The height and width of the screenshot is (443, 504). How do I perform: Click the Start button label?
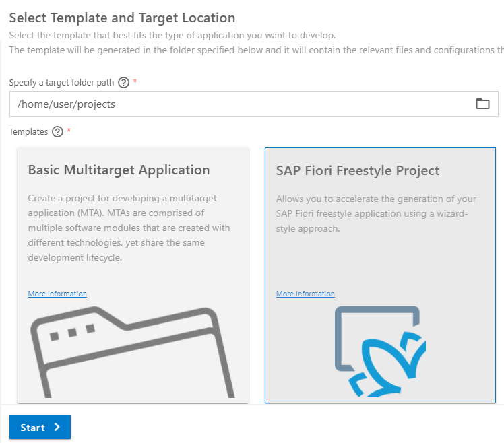pyautogui.click(x=32, y=428)
